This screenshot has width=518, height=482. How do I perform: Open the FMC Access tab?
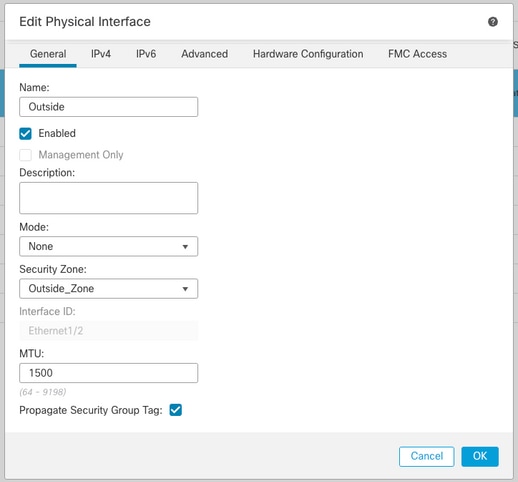pyautogui.click(x=417, y=54)
